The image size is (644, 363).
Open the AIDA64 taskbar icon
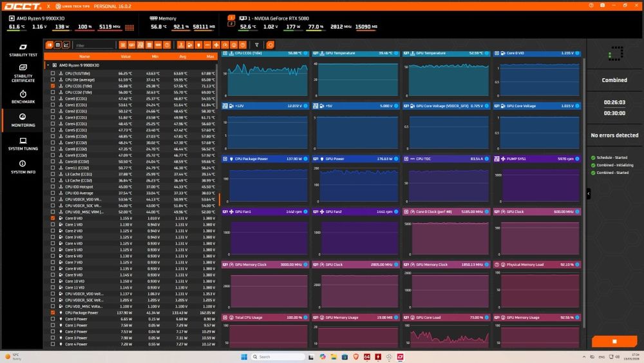click(367, 357)
